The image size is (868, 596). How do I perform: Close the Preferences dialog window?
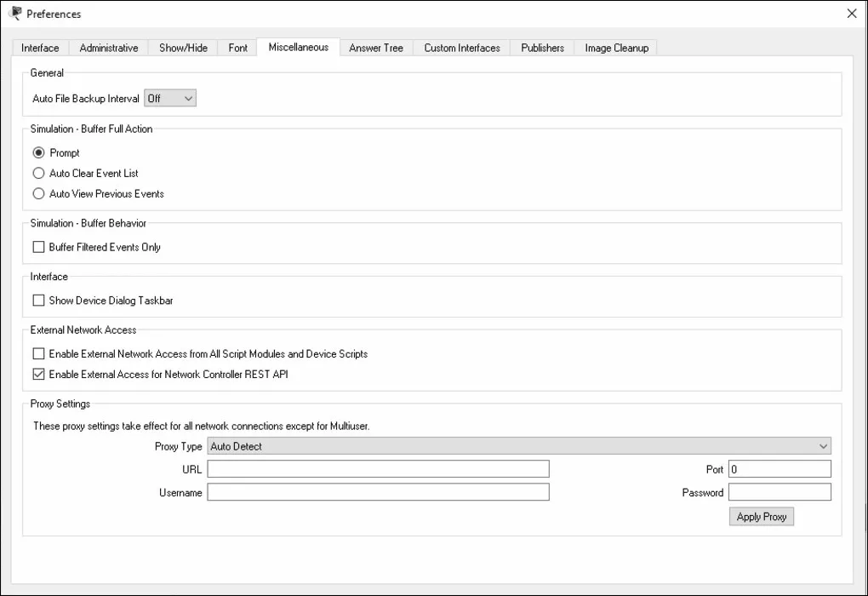click(851, 14)
